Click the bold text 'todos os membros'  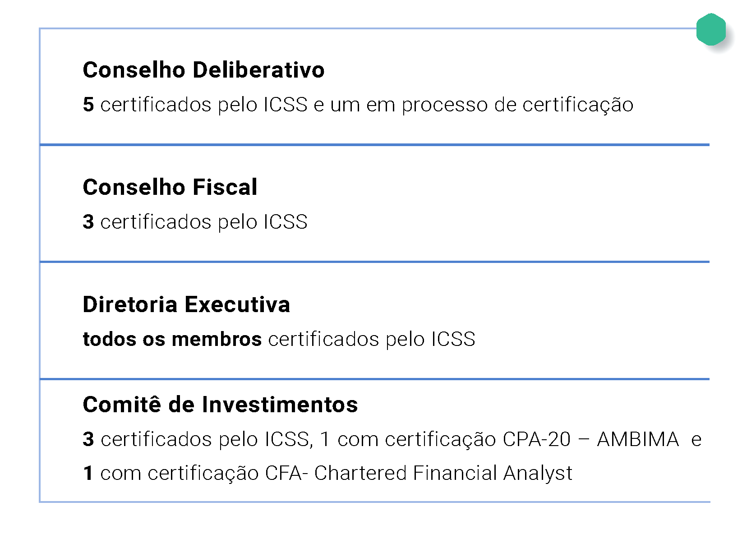click(x=172, y=339)
